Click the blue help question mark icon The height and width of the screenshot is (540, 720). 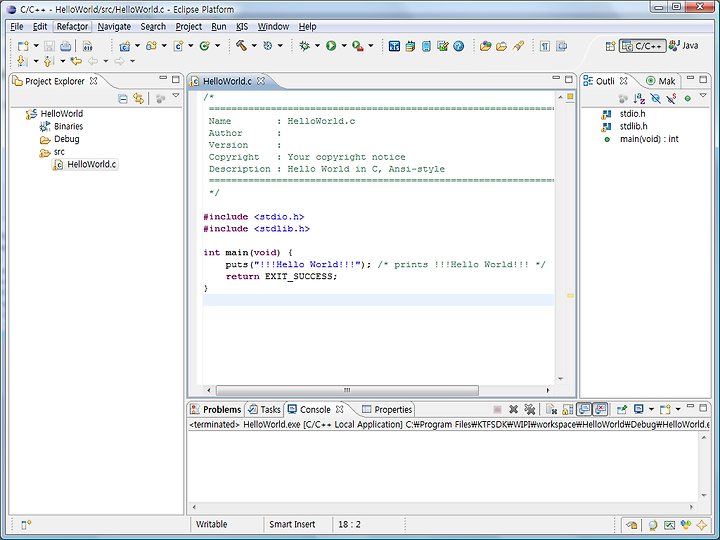[459, 46]
